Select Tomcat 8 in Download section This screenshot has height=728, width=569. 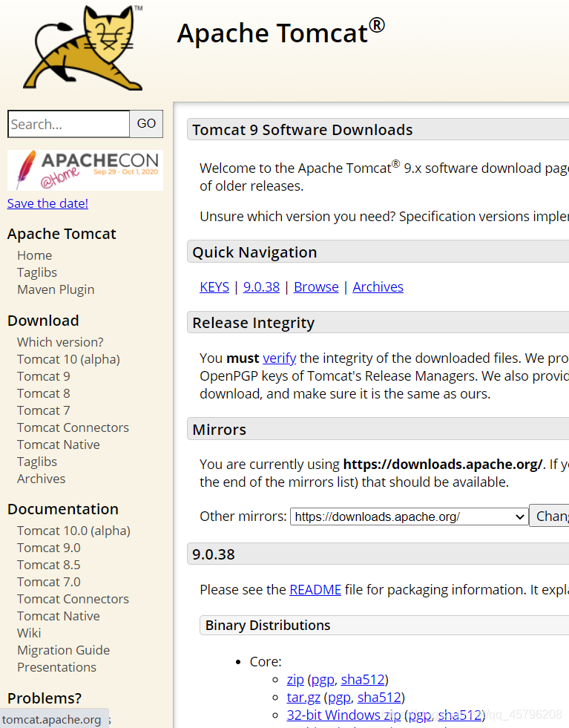(44, 394)
